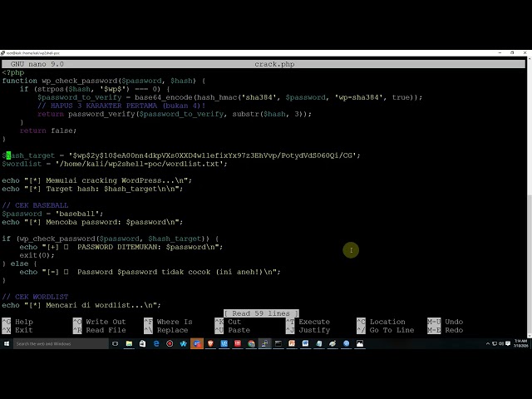Image resolution: width=532 pixels, height=399 pixels.
Task: Click the $password_to_verify base64_encode line
Action: pos(229,97)
